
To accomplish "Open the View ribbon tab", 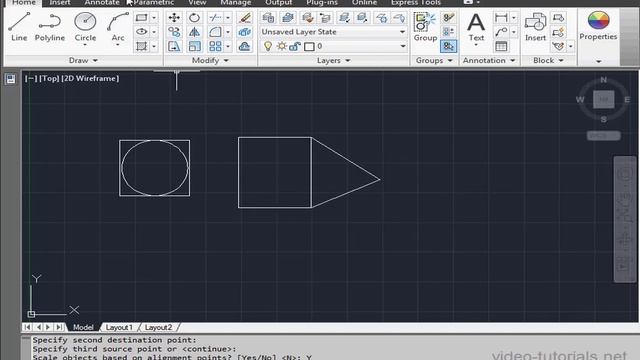I will click(x=197, y=3).
